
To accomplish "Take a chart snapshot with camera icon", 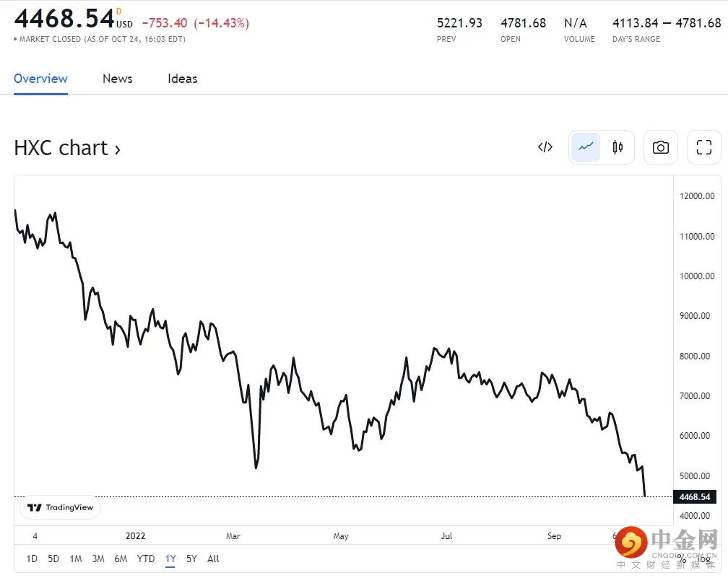I will click(x=660, y=147).
